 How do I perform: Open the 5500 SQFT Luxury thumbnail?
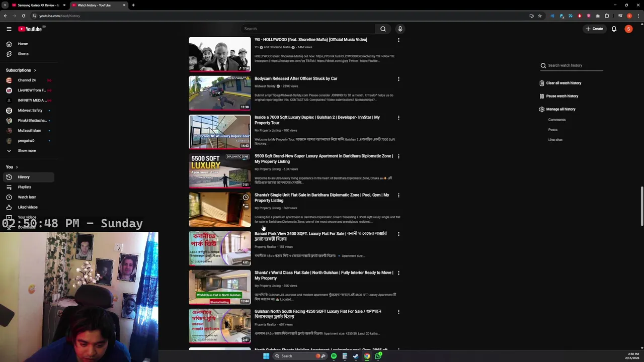point(219,170)
